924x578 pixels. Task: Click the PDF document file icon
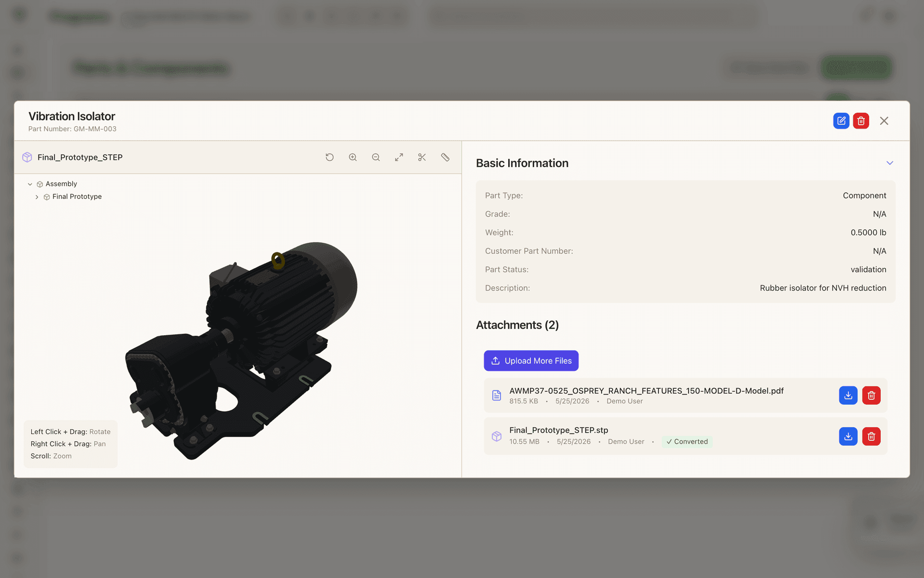click(x=497, y=395)
